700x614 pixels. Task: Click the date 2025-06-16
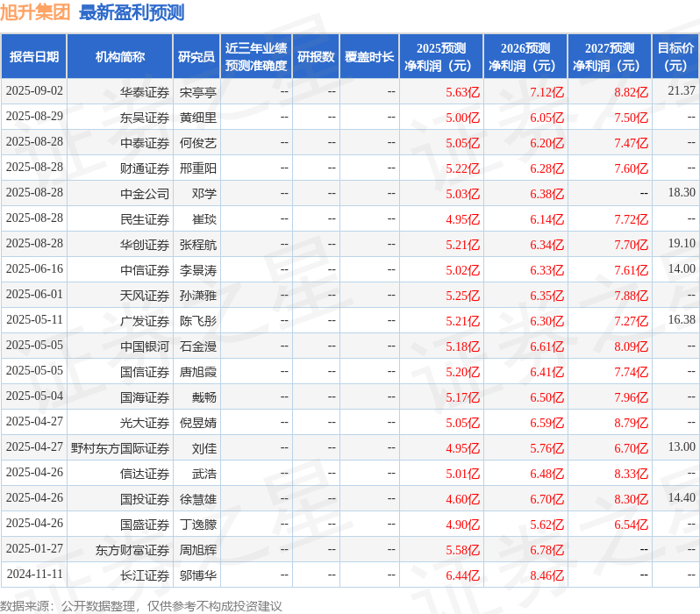click(x=34, y=269)
